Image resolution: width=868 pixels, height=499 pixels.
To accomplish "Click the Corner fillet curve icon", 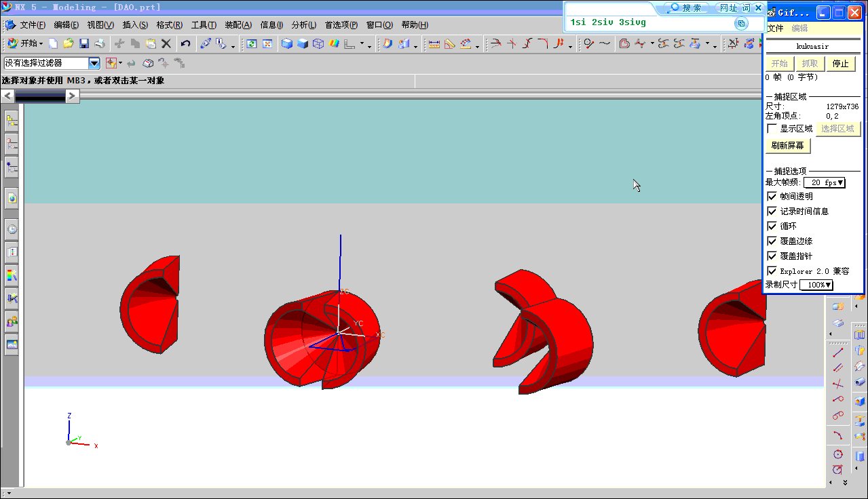I will (544, 43).
